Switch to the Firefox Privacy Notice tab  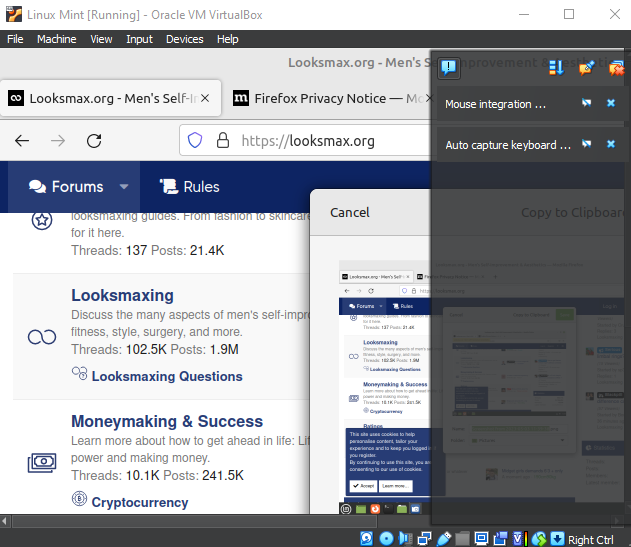328,98
